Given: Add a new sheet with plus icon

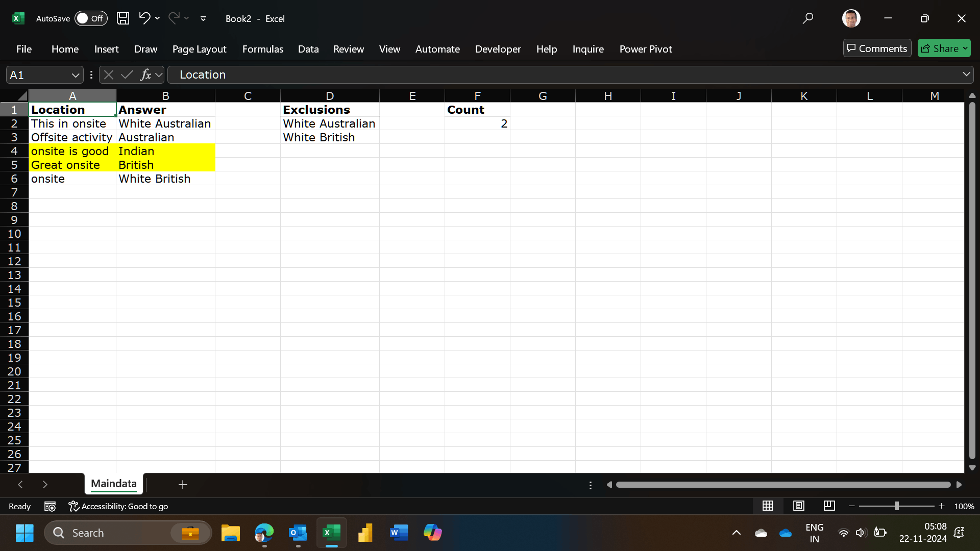Looking at the screenshot, I should pyautogui.click(x=183, y=484).
